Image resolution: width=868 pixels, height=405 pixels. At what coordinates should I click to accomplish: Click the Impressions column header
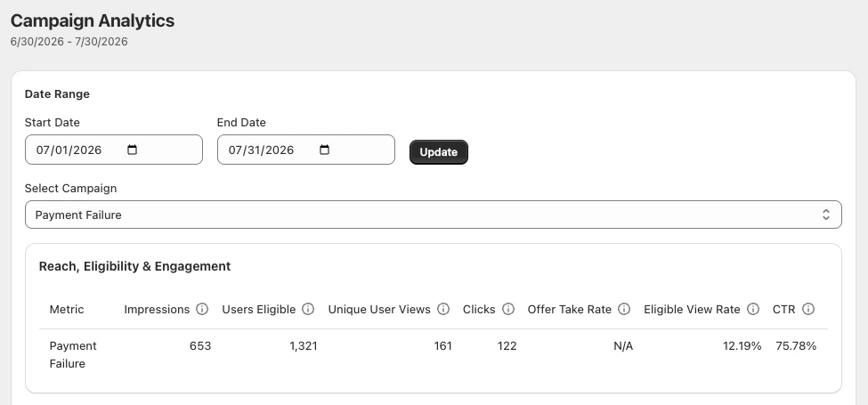157,309
